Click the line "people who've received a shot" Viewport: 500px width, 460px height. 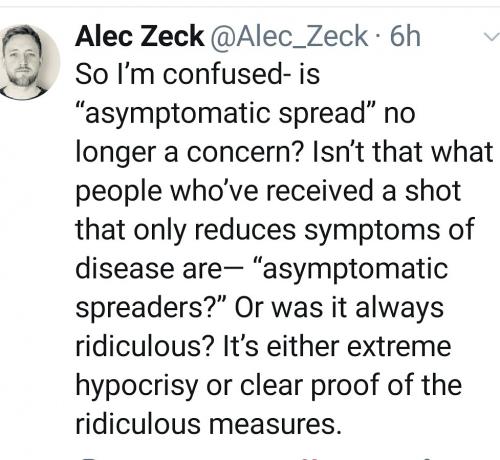[268, 192]
